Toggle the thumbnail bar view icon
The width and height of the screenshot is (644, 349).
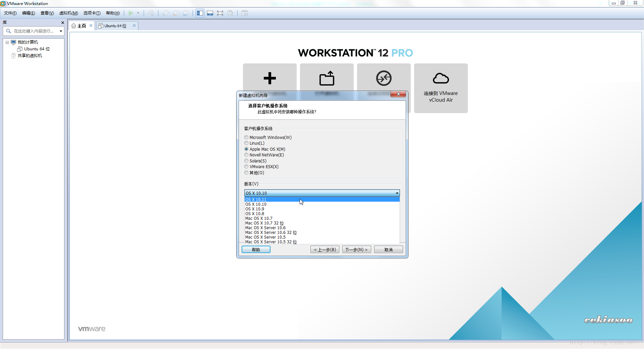pyautogui.click(x=210, y=13)
